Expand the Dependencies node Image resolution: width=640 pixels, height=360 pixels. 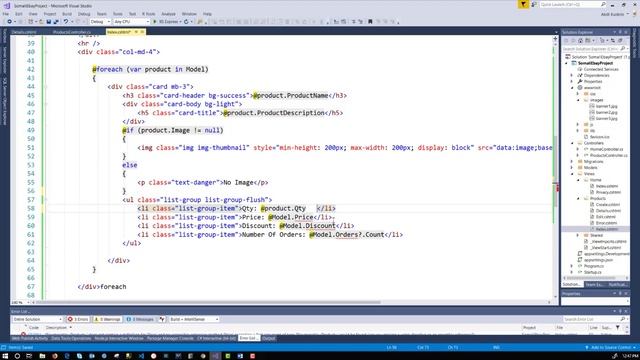pos(572,76)
